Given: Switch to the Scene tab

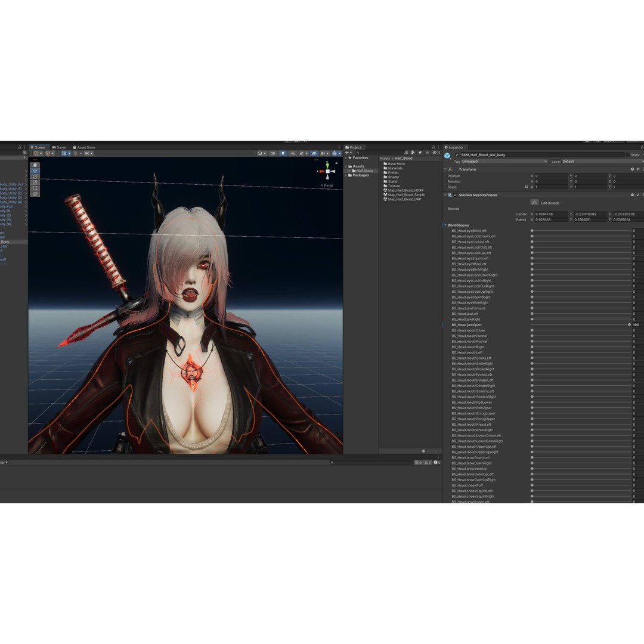Looking at the screenshot, I should click(38, 147).
